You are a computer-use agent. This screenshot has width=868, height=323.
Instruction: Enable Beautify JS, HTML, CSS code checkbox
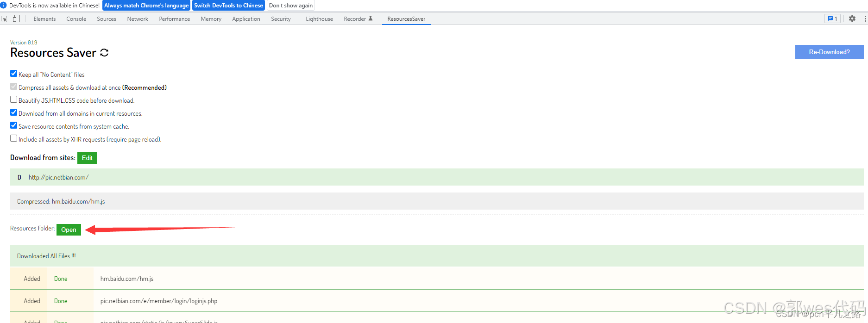point(14,99)
